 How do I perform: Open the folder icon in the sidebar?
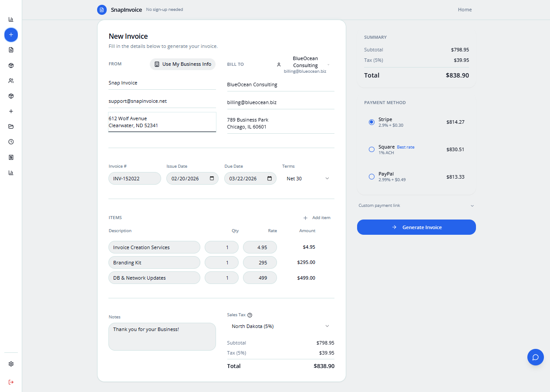(11, 126)
